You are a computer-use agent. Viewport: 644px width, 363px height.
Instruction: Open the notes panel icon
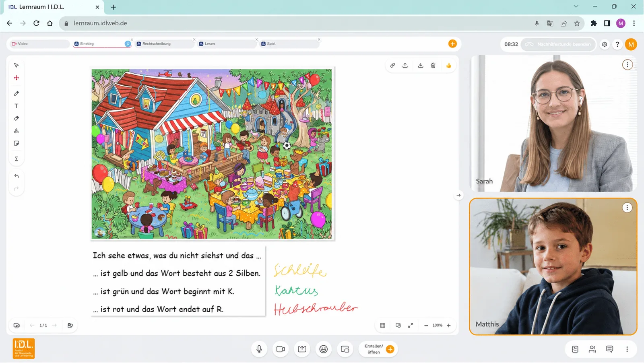pyautogui.click(x=575, y=349)
